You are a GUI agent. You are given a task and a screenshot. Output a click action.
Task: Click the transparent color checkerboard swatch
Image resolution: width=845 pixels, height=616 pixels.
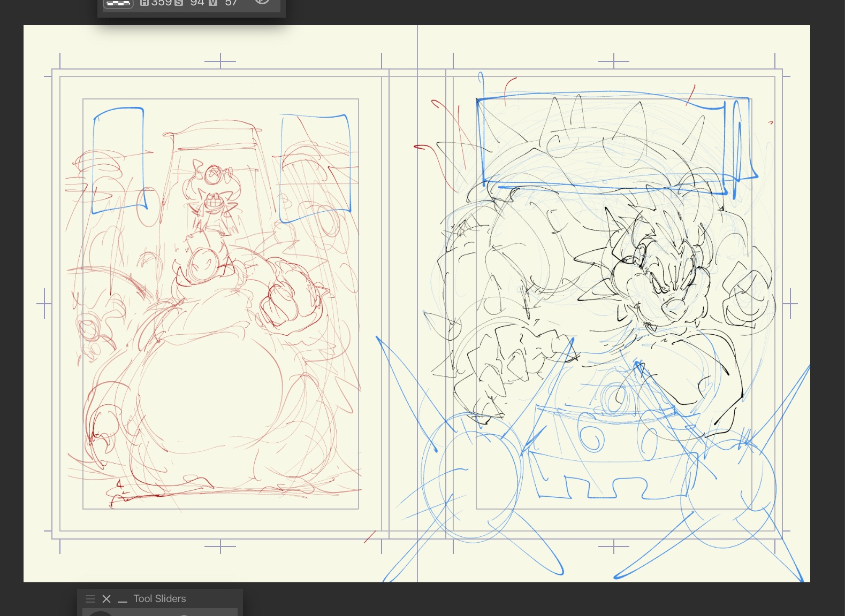(118, 3)
